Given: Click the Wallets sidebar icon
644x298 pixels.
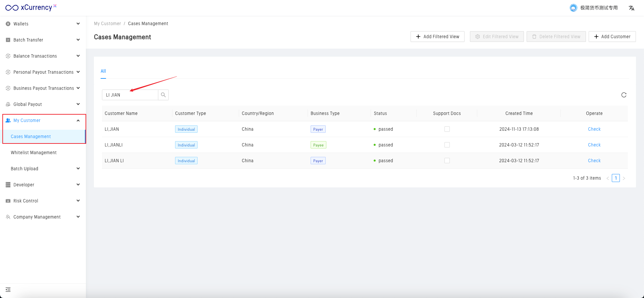Looking at the screenshot, I should 8,24.
